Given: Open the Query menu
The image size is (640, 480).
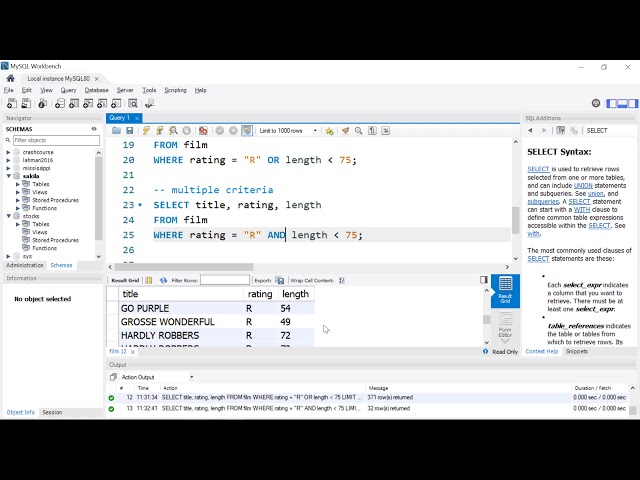Looking at the screenshot, I should point(68,90).
